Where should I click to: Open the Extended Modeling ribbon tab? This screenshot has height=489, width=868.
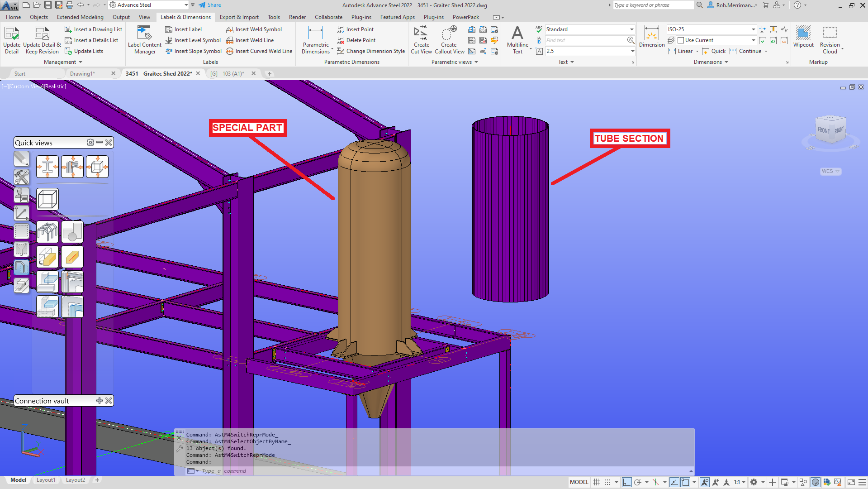80,17
